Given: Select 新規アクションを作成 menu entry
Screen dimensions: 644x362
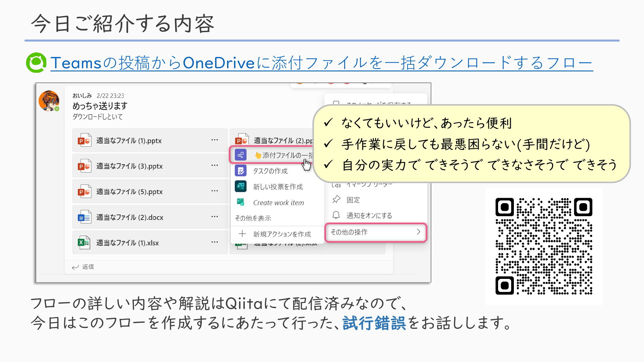Looking at the screenshot, I should [x=277, y=234].
